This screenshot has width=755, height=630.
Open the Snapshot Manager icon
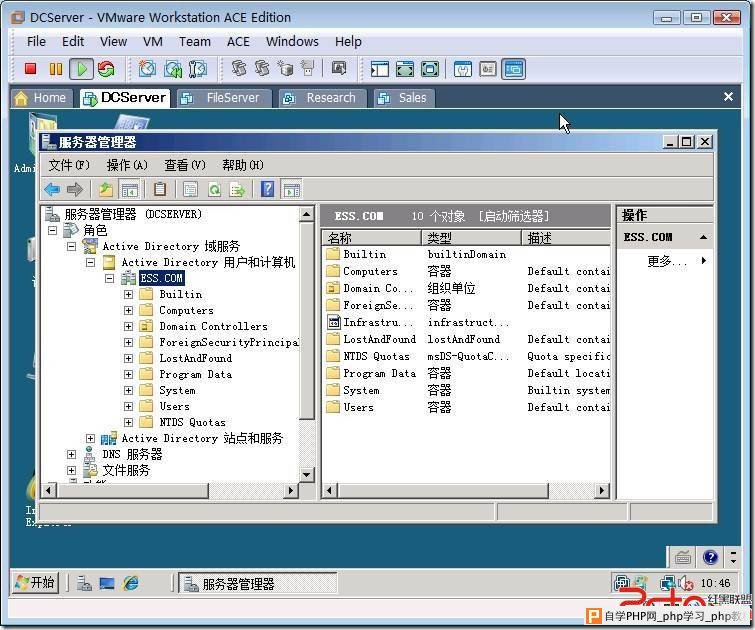(197, 69)
